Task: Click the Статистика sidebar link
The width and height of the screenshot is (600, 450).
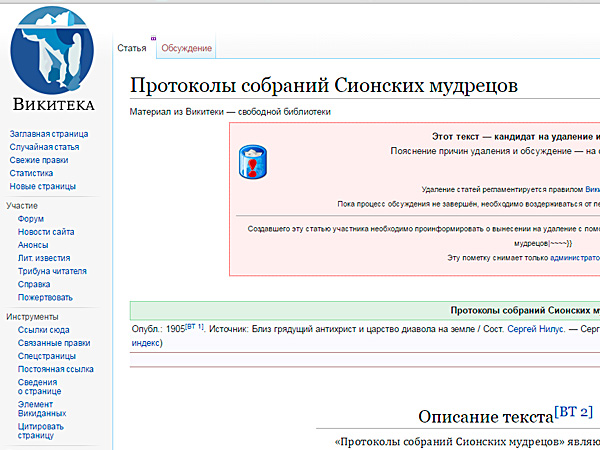Action: [32, 173]
